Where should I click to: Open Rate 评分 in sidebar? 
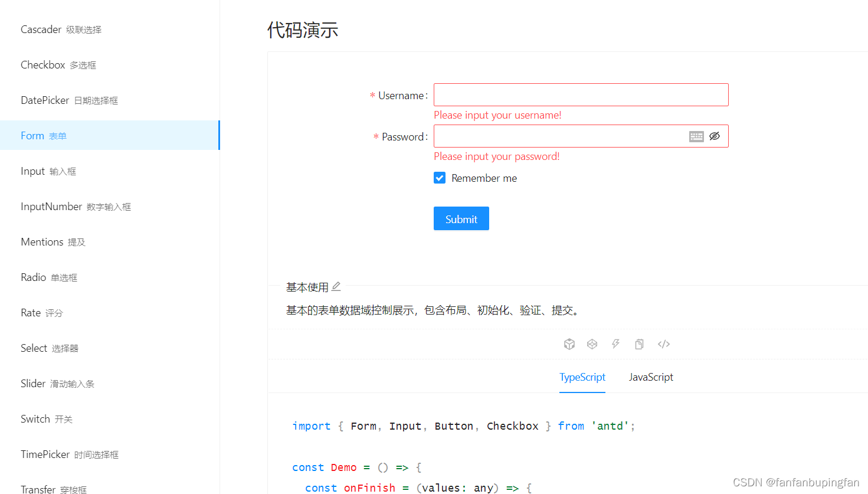[x=110, y=313]
